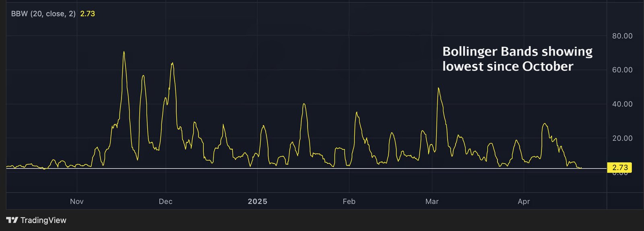Select the BBW (20, close, 2) indicator label
The image size is (644, 231).
coord(43,14)
